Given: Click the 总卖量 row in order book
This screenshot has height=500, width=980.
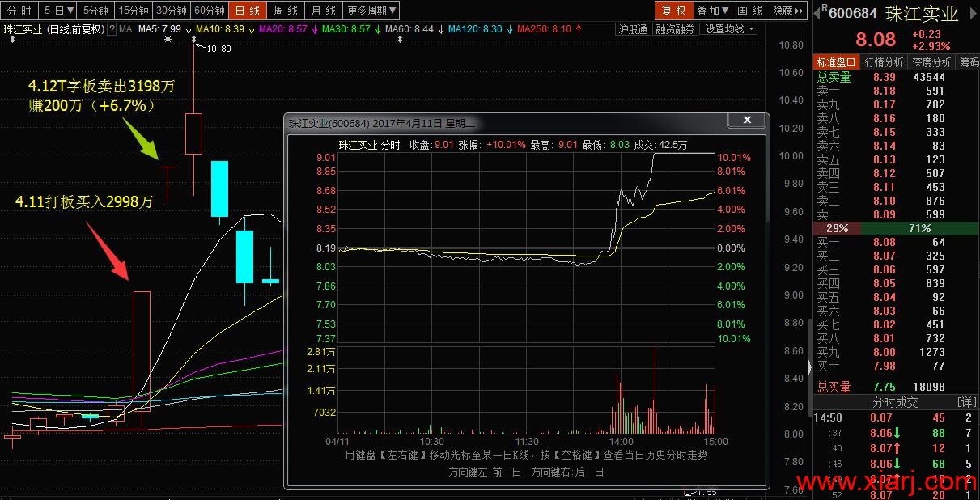Looking at the screenshot, I should pyautogui.click(x=895, y=77).
